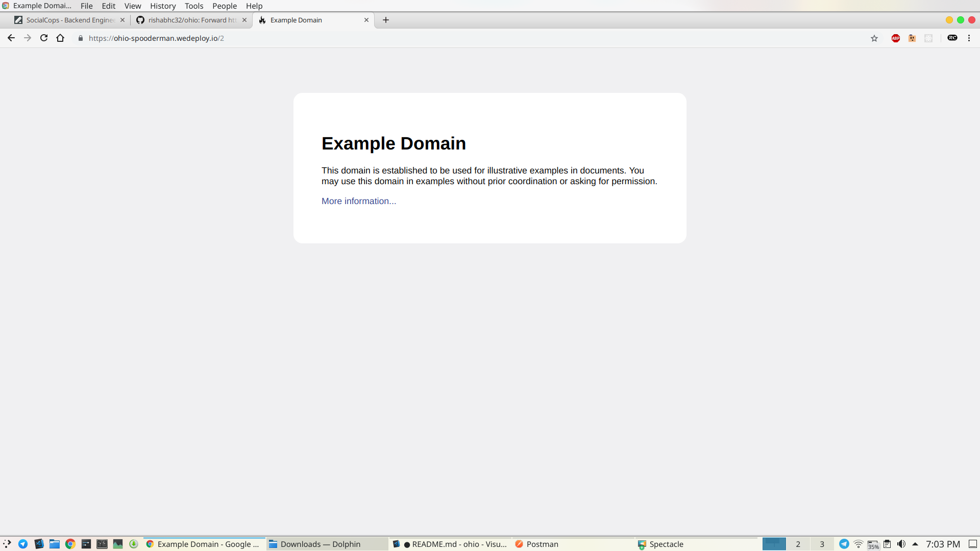Click the address bar URL
Screen dimensions: 980x551
click(156, 38)
